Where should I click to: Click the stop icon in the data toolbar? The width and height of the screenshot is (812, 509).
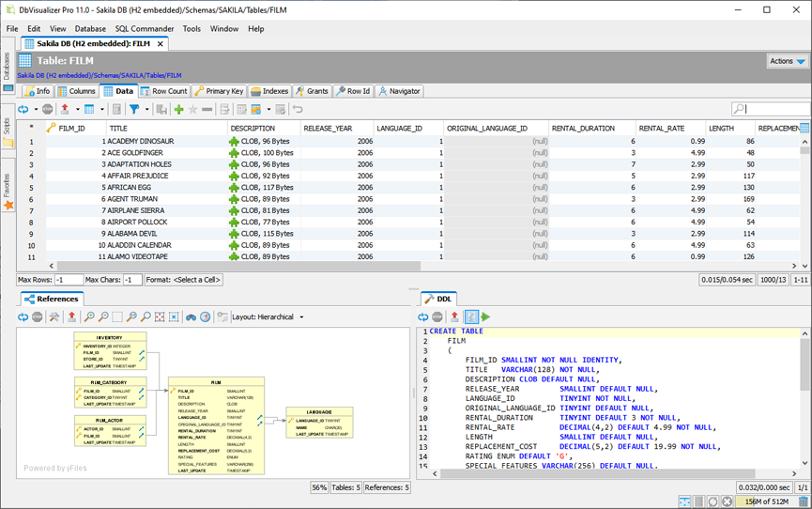click(x=47, y=109)
